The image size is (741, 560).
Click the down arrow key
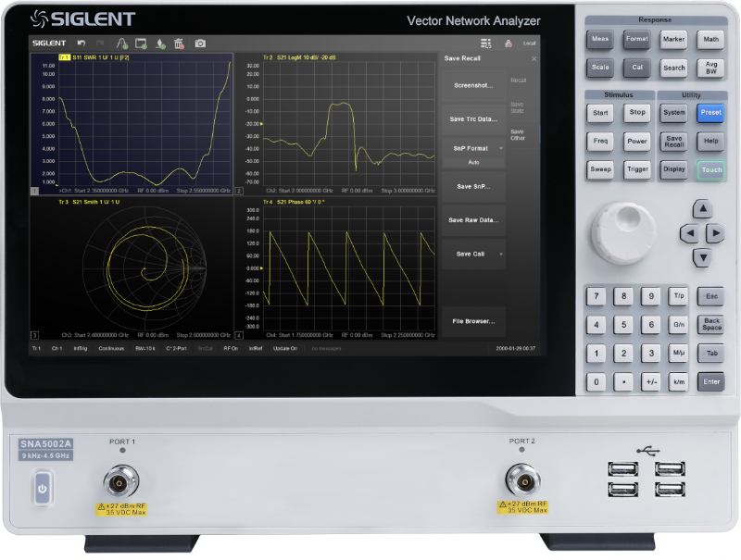703,258
